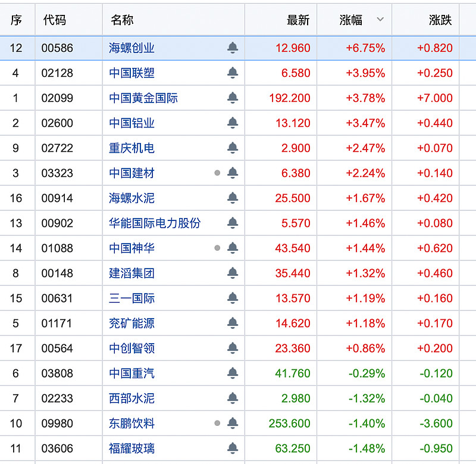This screenshot has width=476, height=464.
Task: Click the gray dot indicator next to 中国建材
Action: (x=217, y=174)
